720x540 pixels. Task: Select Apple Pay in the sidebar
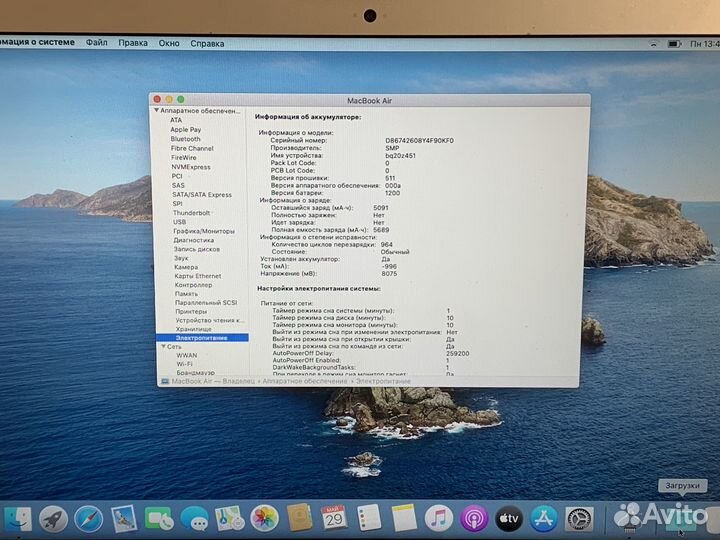186,129
